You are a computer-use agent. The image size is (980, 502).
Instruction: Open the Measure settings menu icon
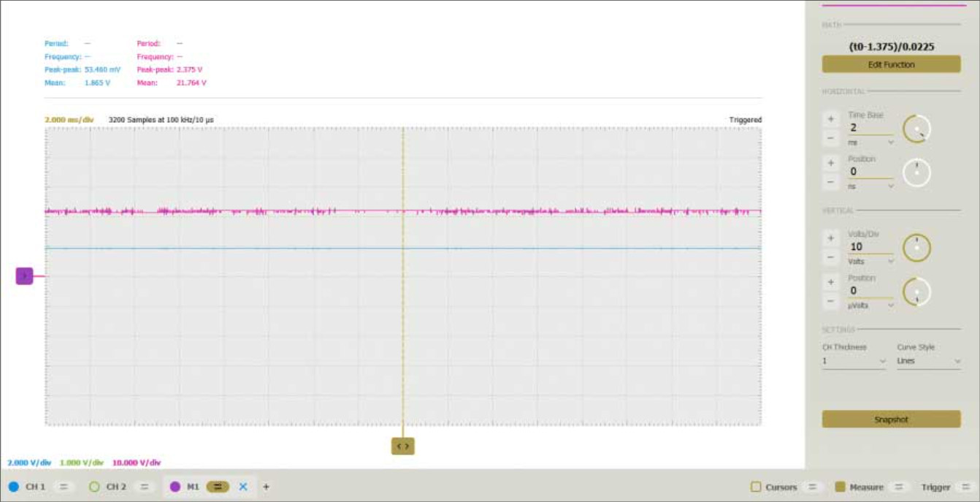click(x=899, y=487)
